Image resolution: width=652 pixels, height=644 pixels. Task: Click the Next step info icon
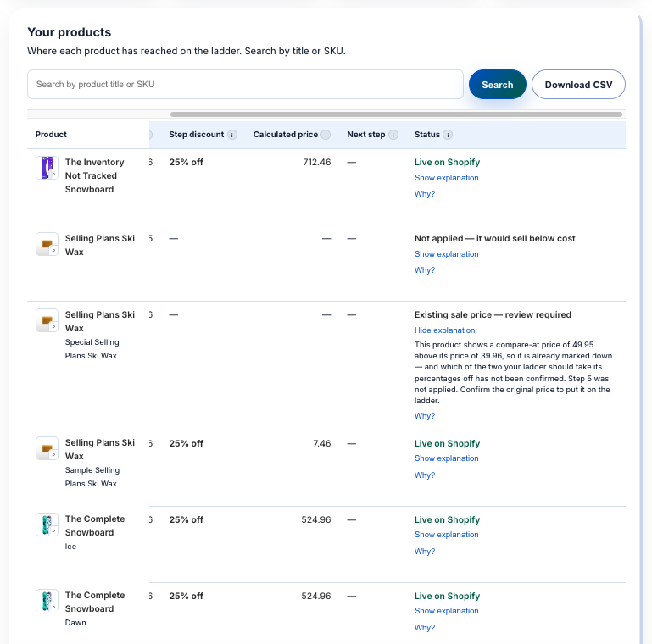[x=393, y=135]
